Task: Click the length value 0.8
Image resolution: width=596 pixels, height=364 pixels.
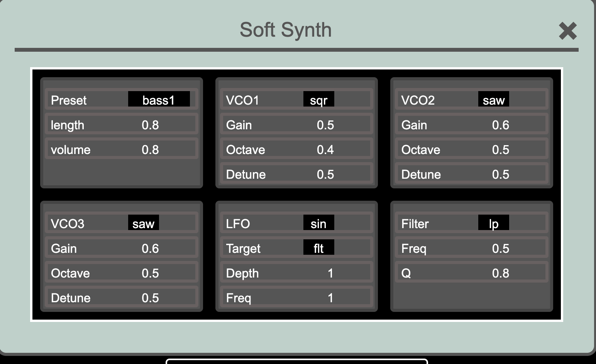Action: [150, 125]
